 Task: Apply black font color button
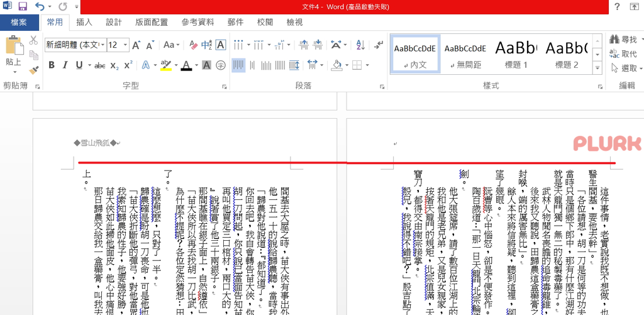click(186, 65)
